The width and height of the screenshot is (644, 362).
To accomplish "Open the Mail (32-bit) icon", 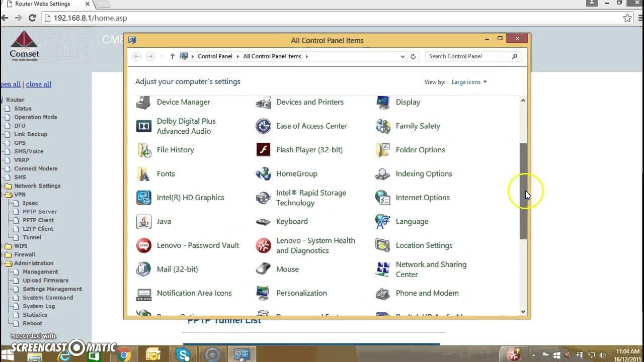I will (143, 269).
